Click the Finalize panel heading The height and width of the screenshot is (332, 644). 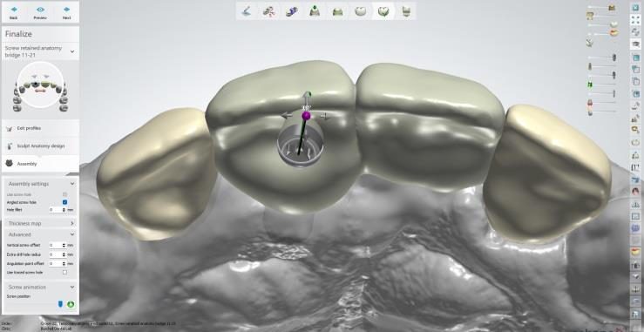click(x=18, y=34)
